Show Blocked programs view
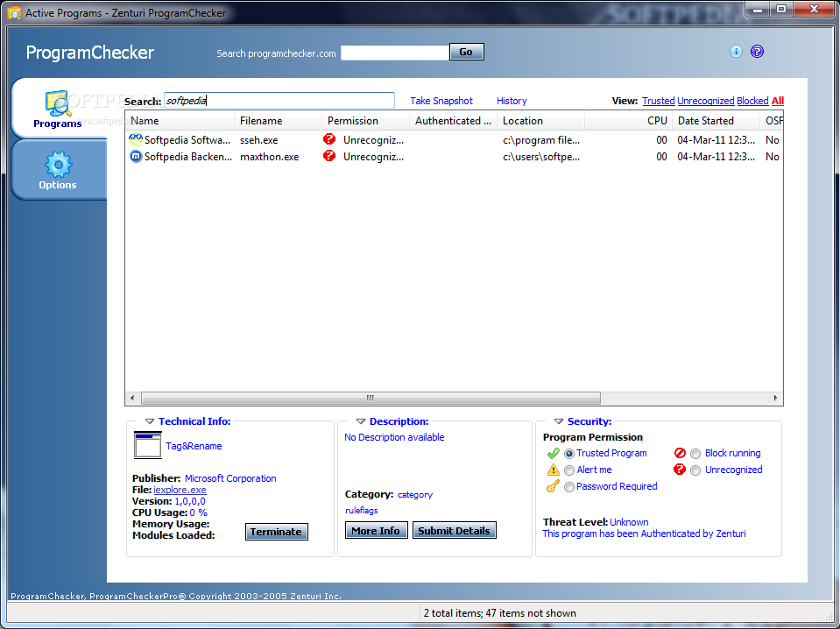Image resolution: width=840 pixels, height=629 pixels. click(752, 101)
